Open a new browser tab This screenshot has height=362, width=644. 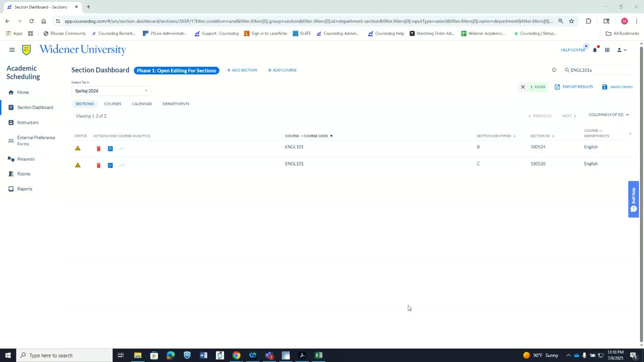[x=89, y=7]
